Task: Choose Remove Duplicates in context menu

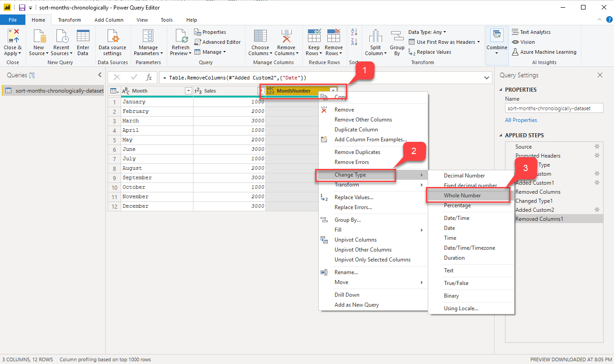Action: coord(357,152)
